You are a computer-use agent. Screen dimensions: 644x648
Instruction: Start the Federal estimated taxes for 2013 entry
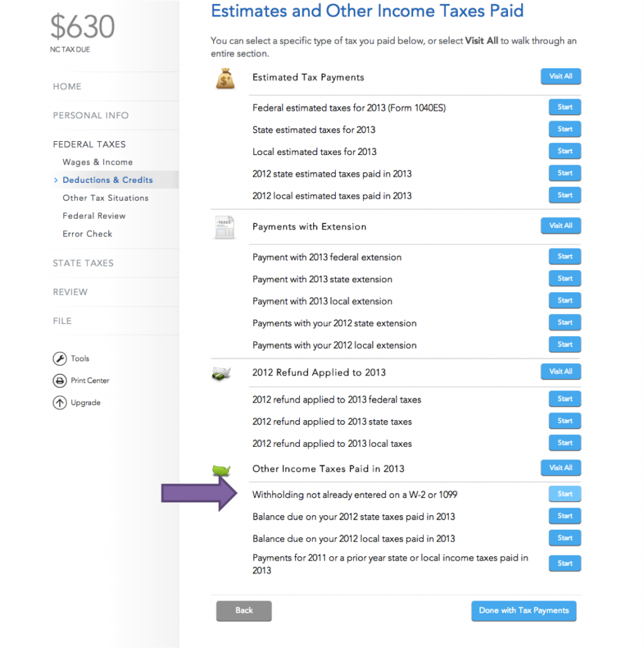[x=564, y=107]
